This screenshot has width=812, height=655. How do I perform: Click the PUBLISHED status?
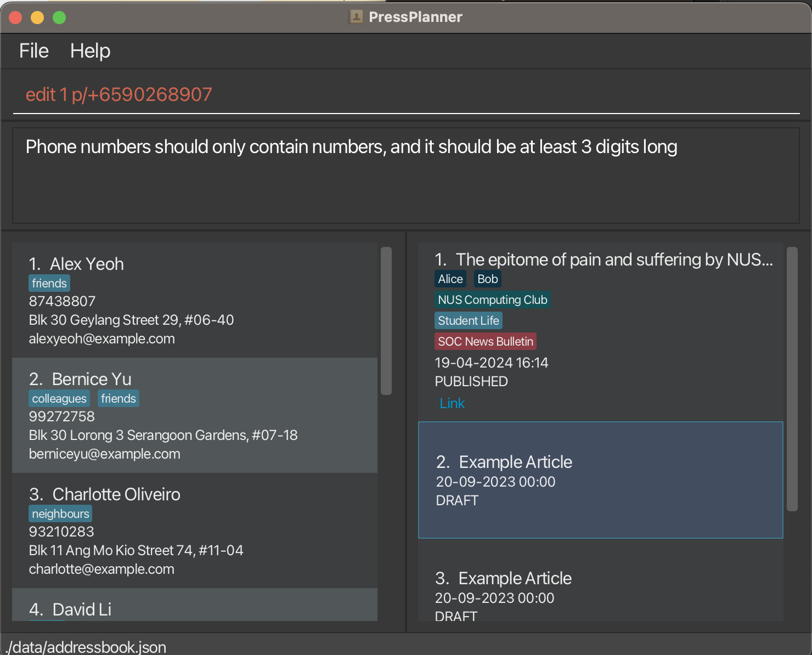coord(471,381)
